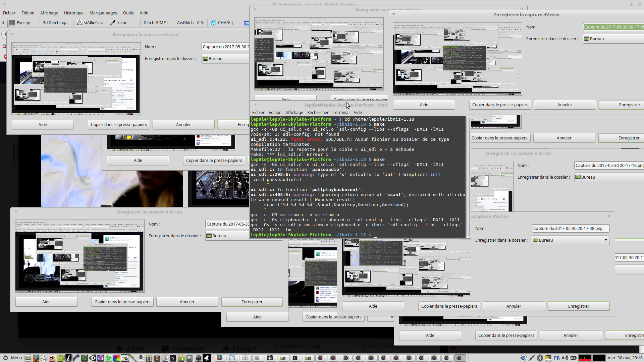The image size is (644, 362).
Task: Click Annuler in the bottom-left capture dialog
Action: coord(187,302)
